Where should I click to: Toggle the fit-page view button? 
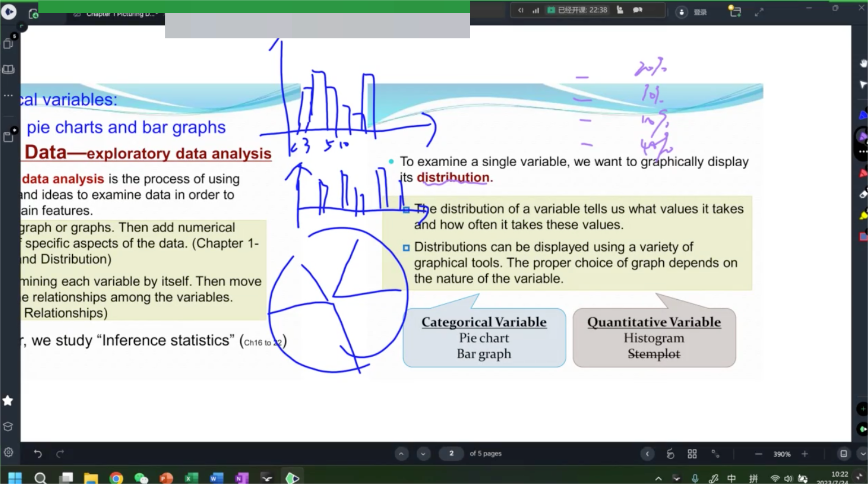(x=843, y=454)
